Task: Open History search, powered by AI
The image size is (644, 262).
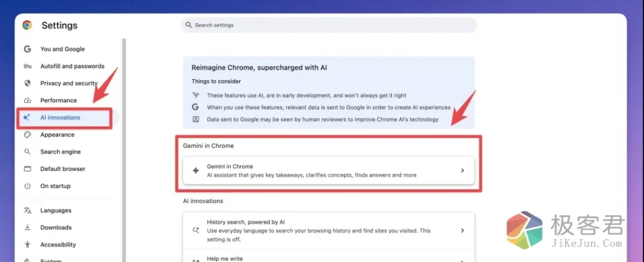Action: pos(314,231)
